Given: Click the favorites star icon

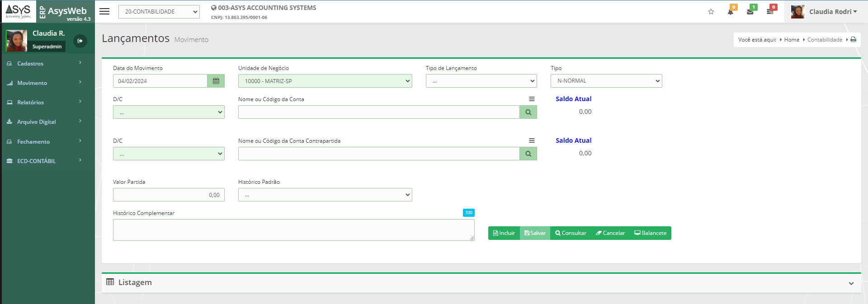Looking at the screenshot, I should pos(711,12).
